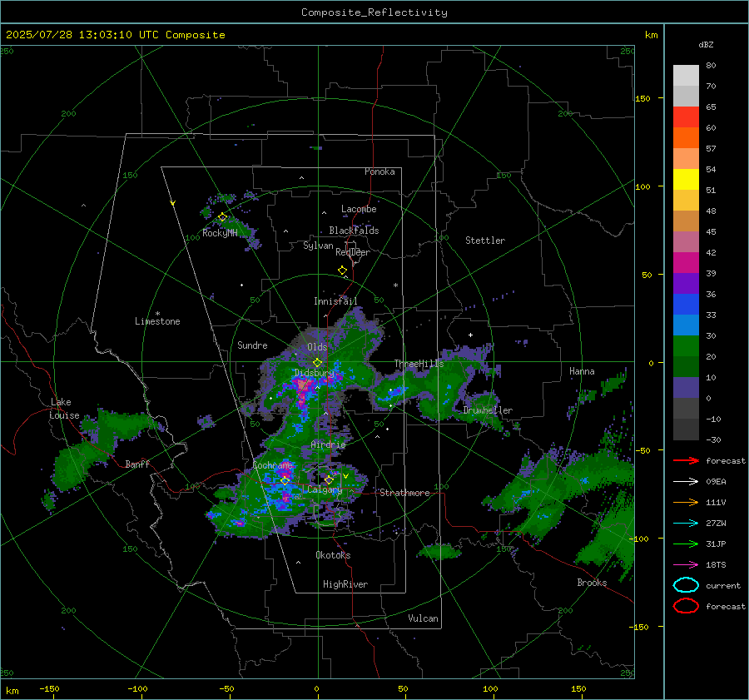The image size is (749, 700).
Task: Click the cyan 27ZW arrow icon
Action: click(x=686, y=524)
